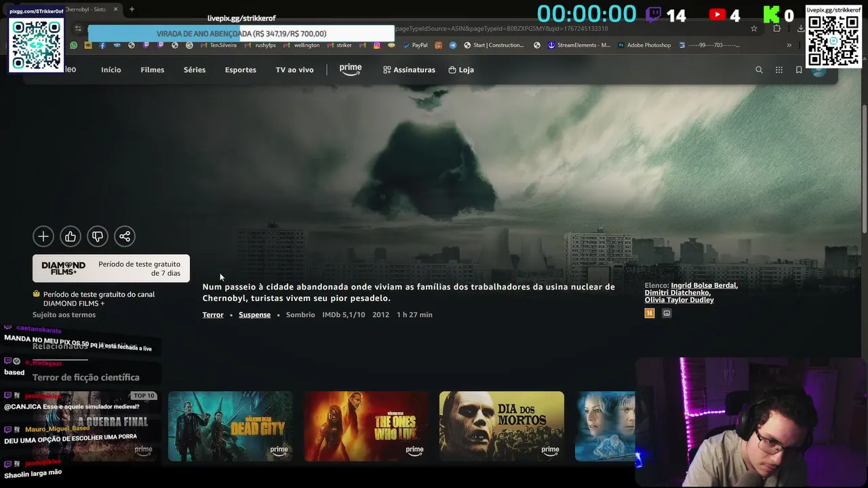The height and width of the screenshot is (488, 868).
Task: Click the thumbs-down dislike icon
Action: click(x=98, y=236)
